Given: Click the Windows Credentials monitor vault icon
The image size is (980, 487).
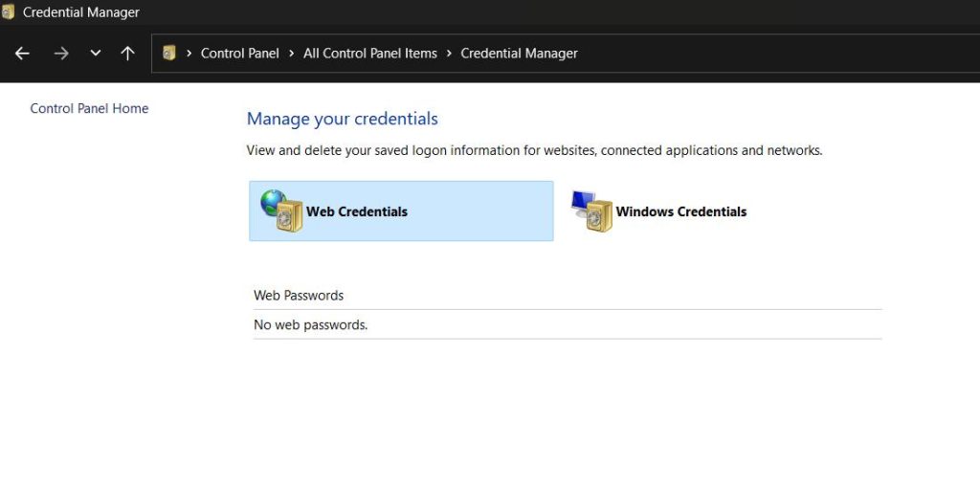Looking at the screenshot, I should tap(591, 211).
